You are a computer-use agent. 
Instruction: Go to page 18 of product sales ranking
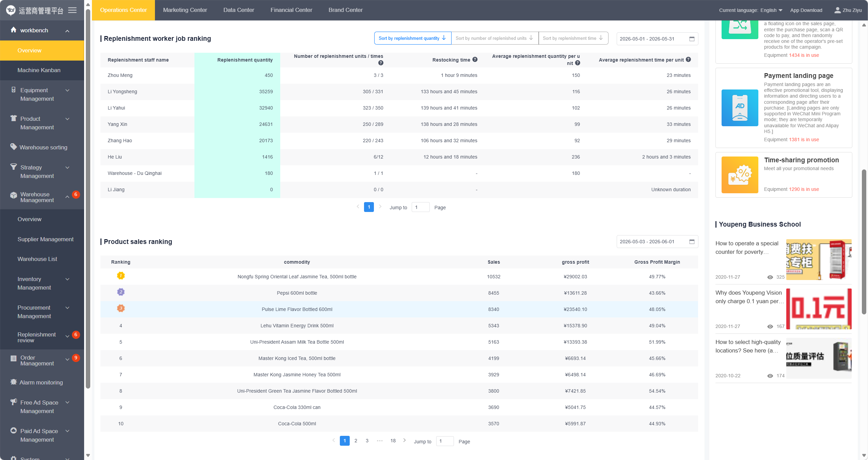(393, 441)
